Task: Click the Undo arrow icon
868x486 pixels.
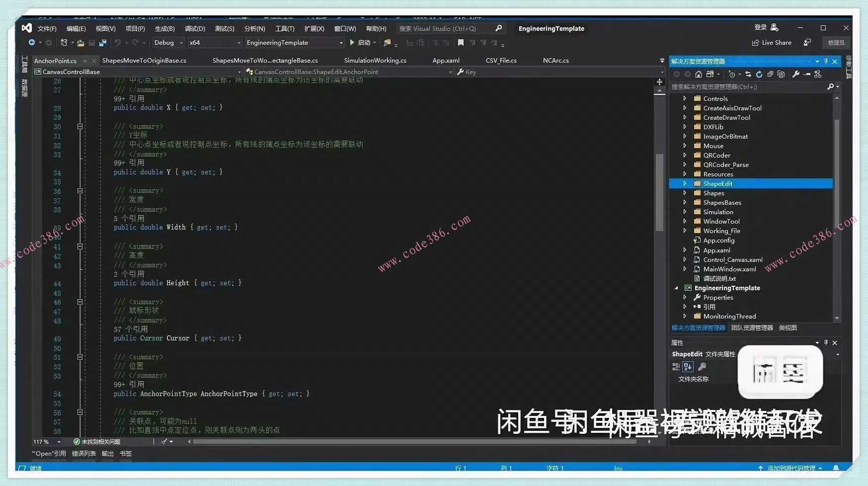Action: click(x=117, y=43)
